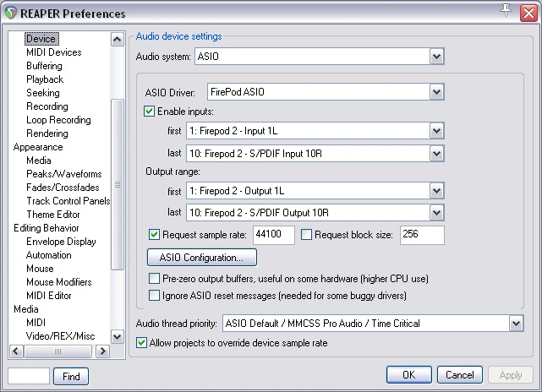Click the horizontal scroll right arrow
Viewport: 542px width, 392px height.
pyautogui.click(x=102, y=351)
